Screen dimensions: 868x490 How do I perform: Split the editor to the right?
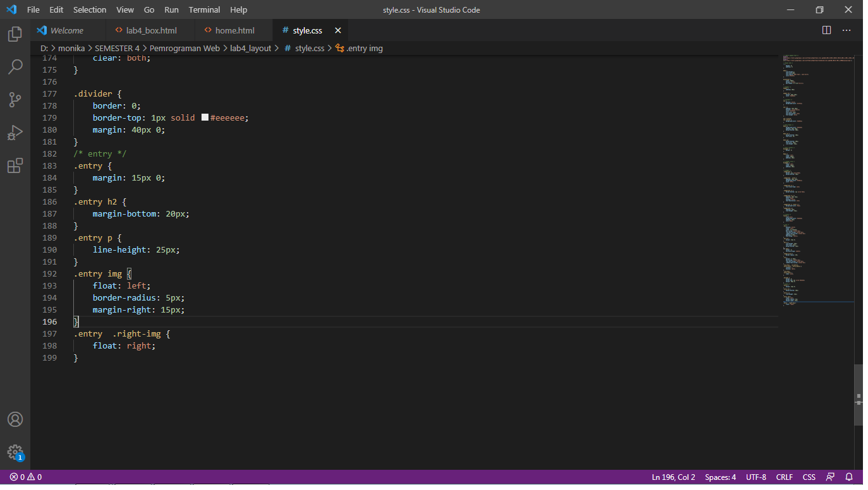[x=826, y=30]
